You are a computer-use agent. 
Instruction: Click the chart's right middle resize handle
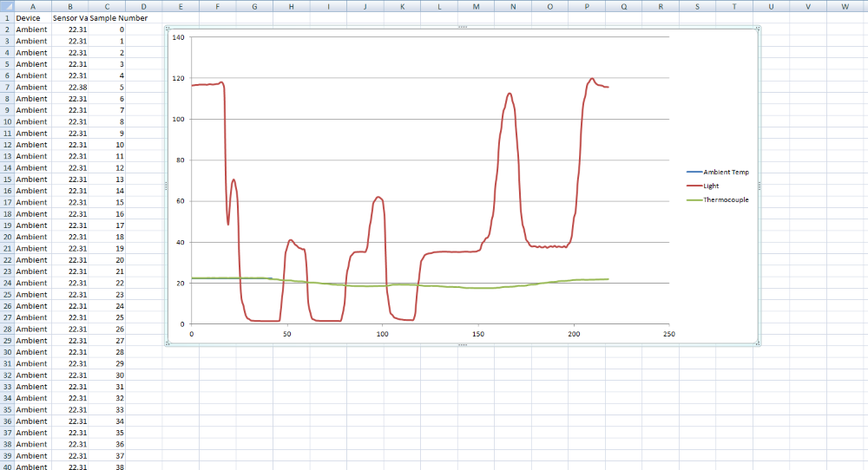pos(759,186)
